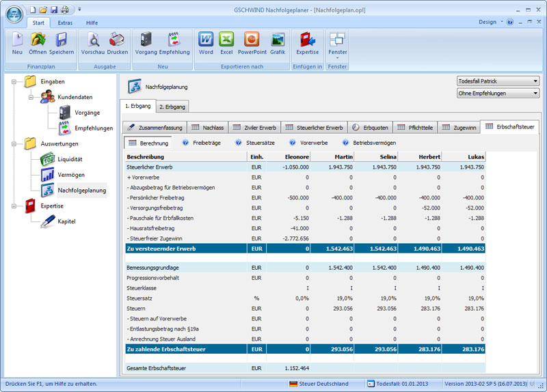Viewport: 547px width, 392px height.
Task: Switch to the Extras ribbon tab
Action: pyautogui.click(x=65, y=23)
